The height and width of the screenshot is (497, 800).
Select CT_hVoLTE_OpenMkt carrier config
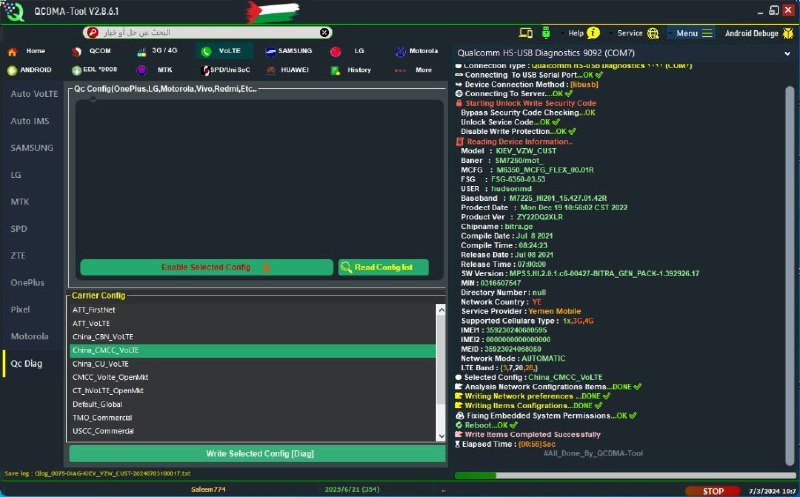(253, 390)
